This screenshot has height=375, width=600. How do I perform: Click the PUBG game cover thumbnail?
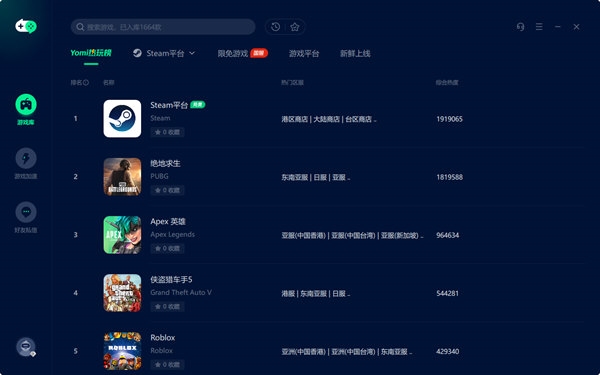coord(122,177)
